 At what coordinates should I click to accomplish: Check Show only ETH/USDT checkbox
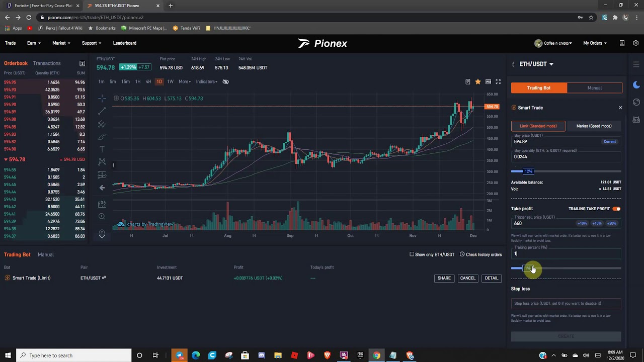coord(412,254)
